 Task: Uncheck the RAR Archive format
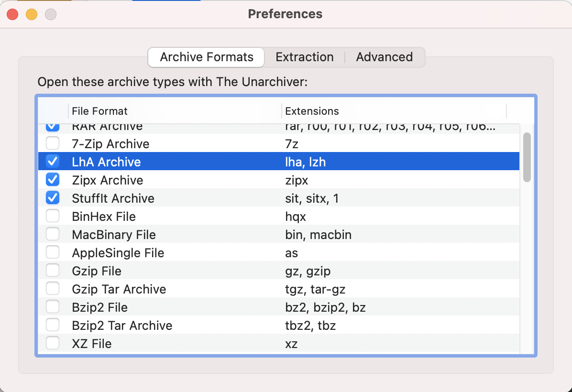[53, 126]
